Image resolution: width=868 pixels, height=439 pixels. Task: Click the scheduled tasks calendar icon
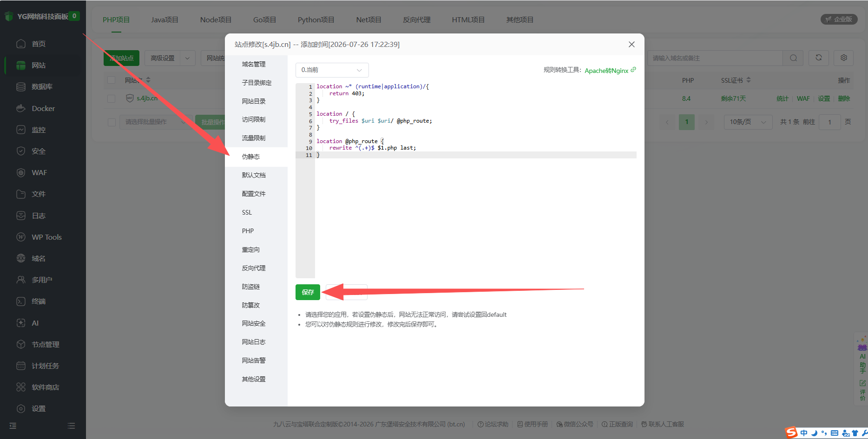[21, 366]
